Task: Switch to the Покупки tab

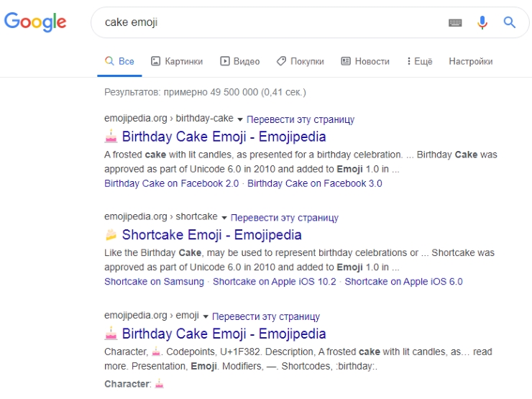Action: click(300, 61)
